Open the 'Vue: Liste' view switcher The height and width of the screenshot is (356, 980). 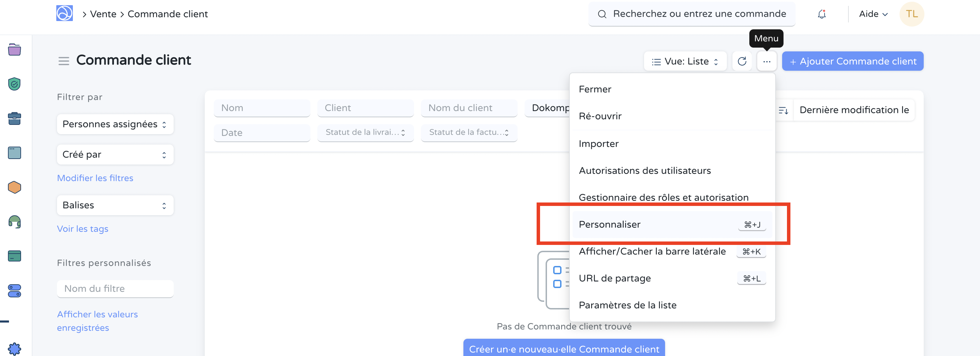(x=685, y=61)
